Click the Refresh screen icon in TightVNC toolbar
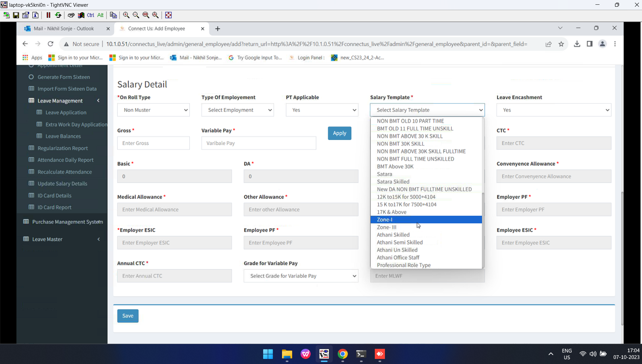Viewport: 642px width, 364px height. pyautogui.click(x=58, y=15)
